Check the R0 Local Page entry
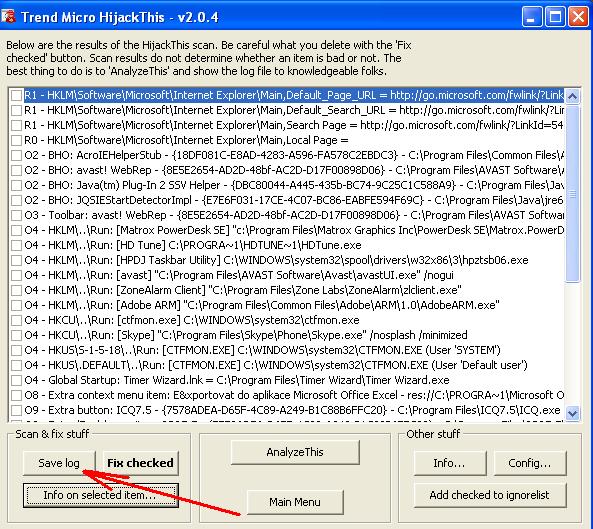 coord(16,140)
